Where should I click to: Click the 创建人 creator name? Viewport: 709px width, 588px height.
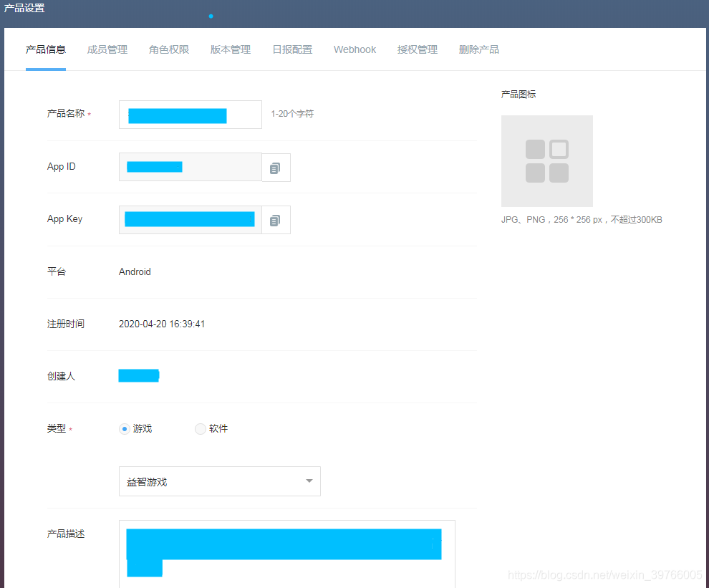pos(139,375)
